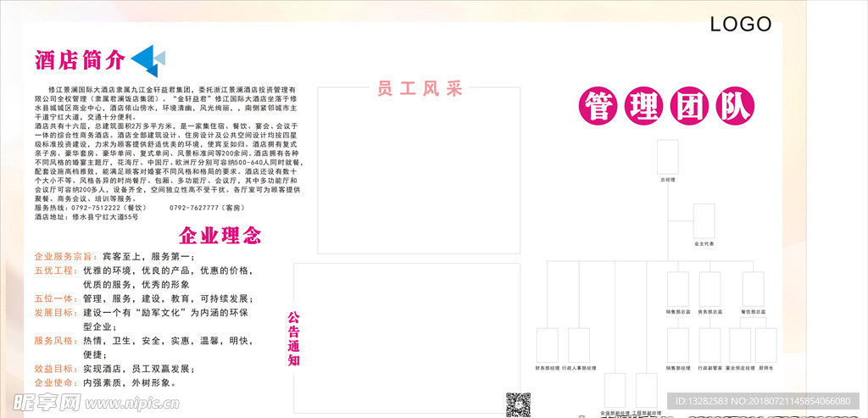The width and height of the screenshot is (868, 418).
Task: Click the 财务部经理 caption label
Action: (x=548, y=368)
